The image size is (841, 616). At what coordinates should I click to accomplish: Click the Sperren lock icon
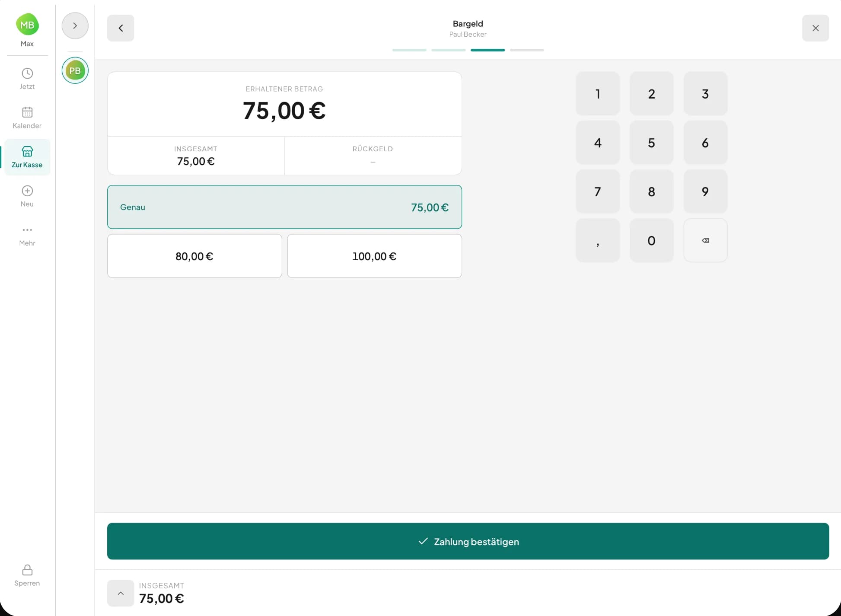[27, 570]
